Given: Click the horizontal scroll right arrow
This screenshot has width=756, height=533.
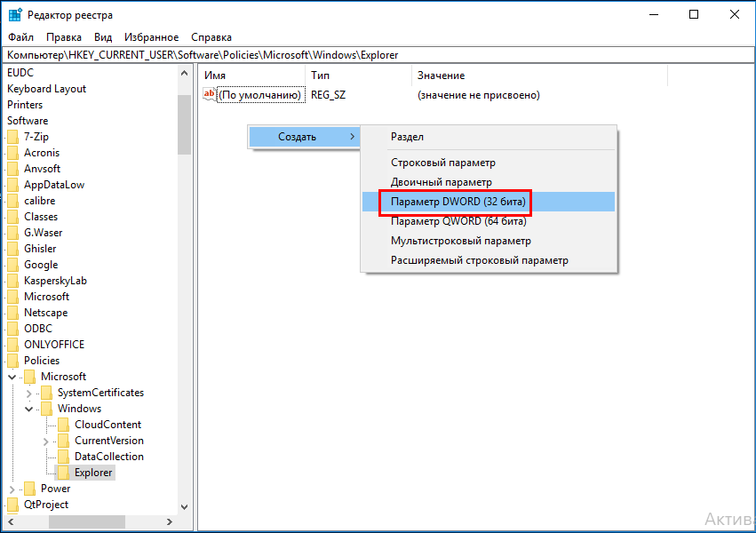Looking at the screenshot, I should pos(169,521).
